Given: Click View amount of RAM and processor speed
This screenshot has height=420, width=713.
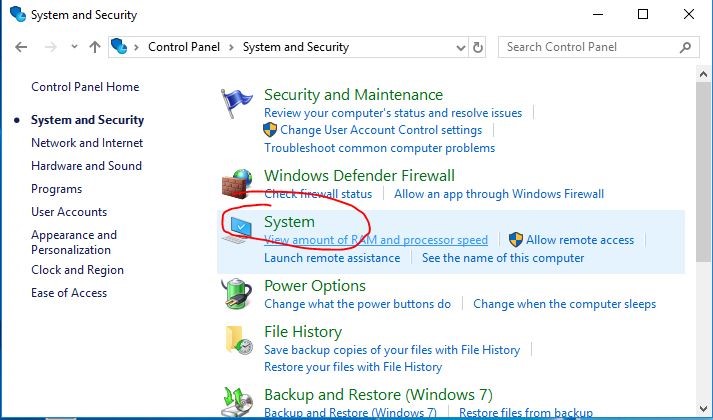Looking at the screenshot, I should pos(376,240).
